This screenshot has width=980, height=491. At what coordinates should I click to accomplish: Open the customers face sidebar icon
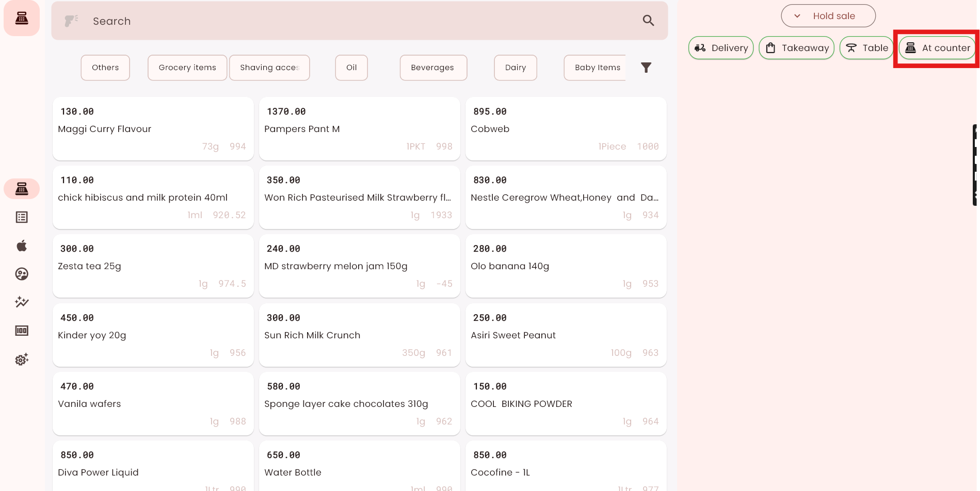coord(22,274)
